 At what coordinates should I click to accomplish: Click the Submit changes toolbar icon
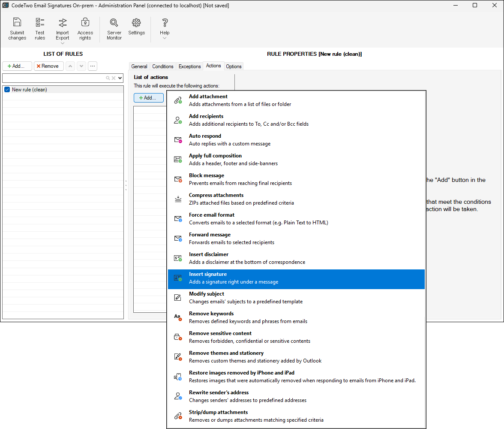pos(17,29)
